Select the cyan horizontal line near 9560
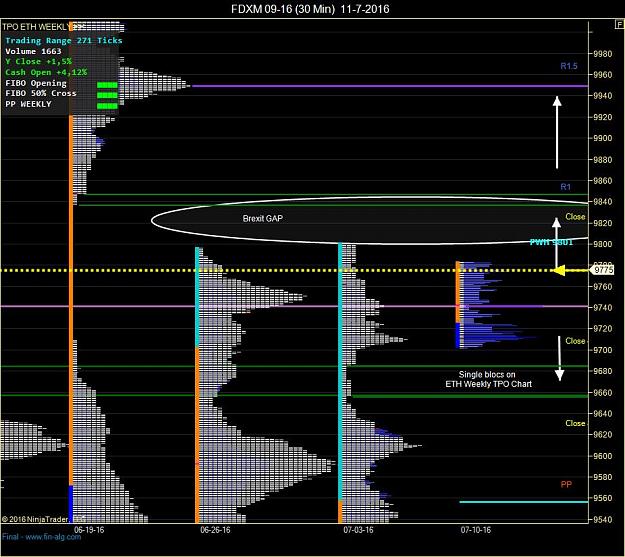The height and width of the screenshot is (557, 625). pos(524,502)
